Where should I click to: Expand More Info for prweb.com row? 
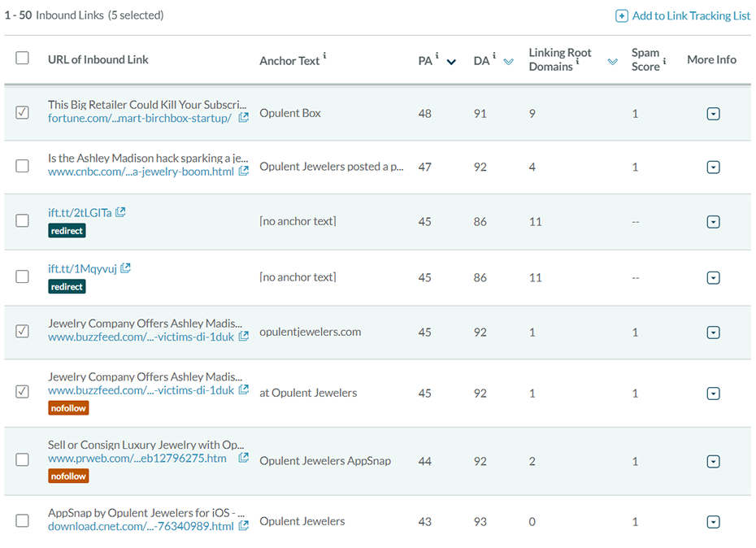pos(713,462)
